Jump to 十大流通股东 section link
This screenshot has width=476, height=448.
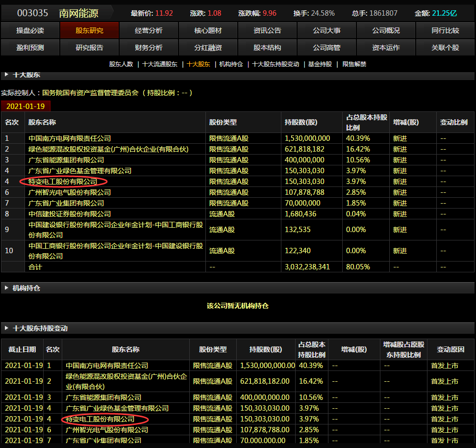point(160,64)
